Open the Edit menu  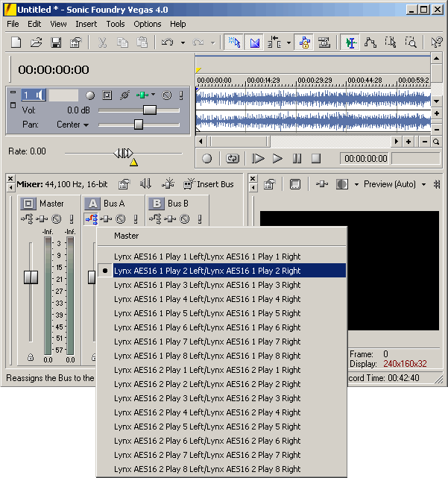[x=34, y=24]
